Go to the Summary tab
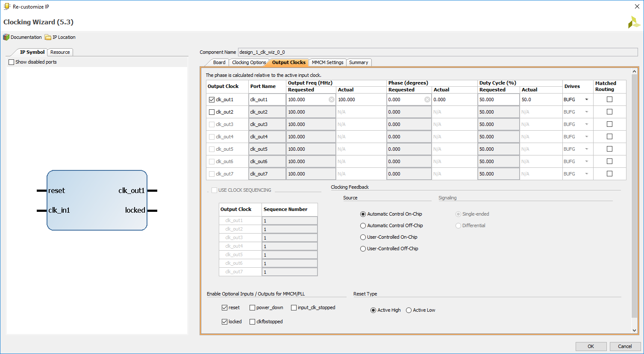 coord(359,62)
